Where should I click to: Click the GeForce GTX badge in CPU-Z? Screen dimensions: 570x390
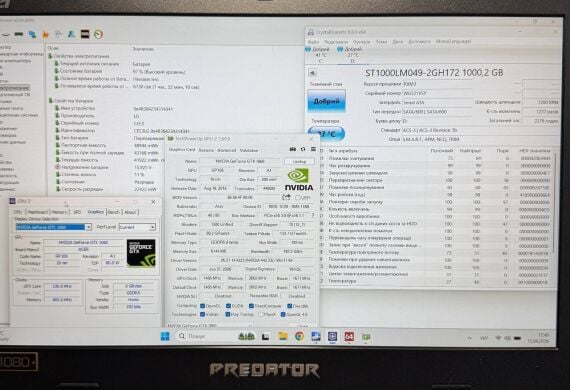[x=141, y=253]
